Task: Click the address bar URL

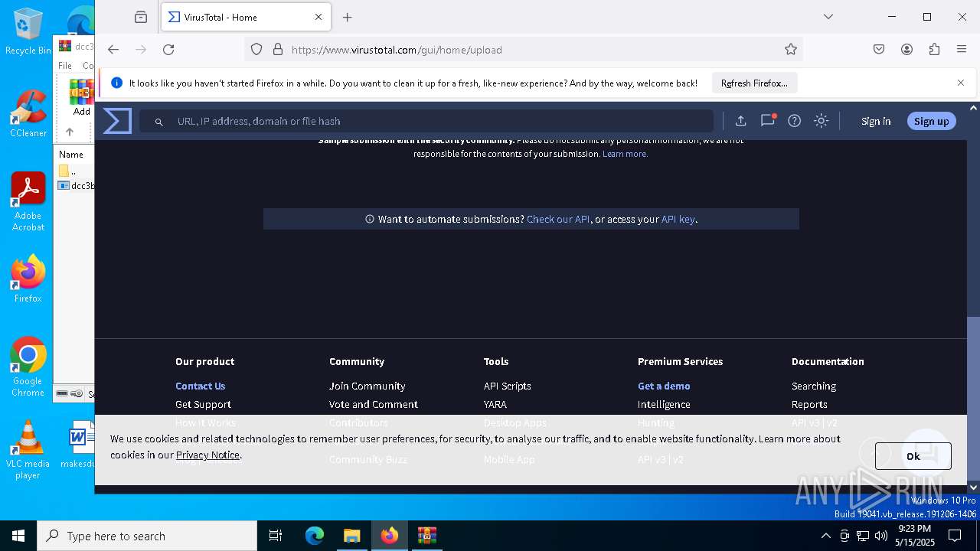Action: tap(397, 50)
